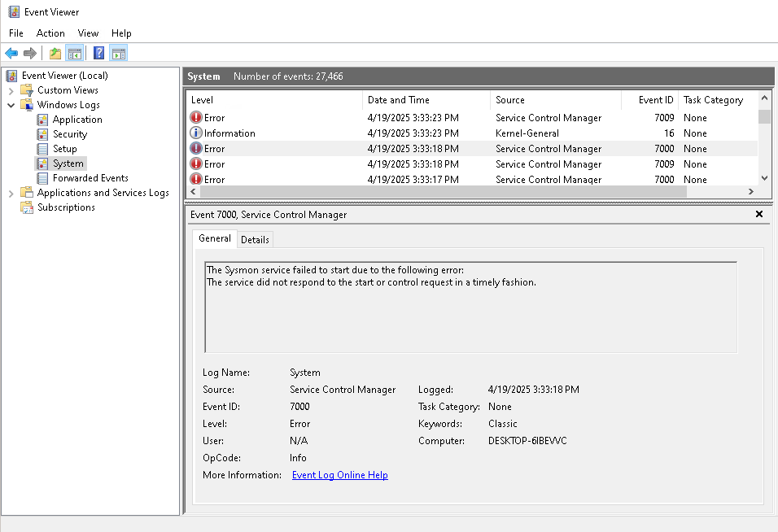The height and width of the screenshot is (532, 778).
Task: Open the View menu
Action: [89, 33]
